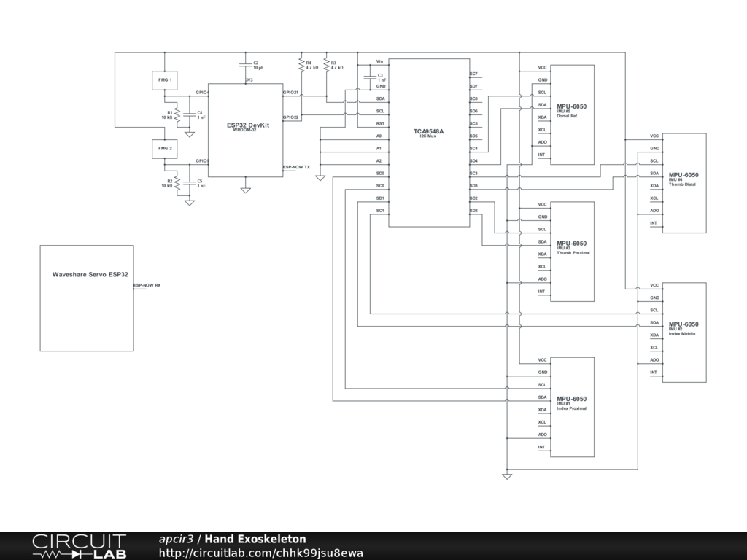The width and height of the screenshot is (747, 560).
Task: Click the Hand Exoskeleton title
Action: point(255,539)
